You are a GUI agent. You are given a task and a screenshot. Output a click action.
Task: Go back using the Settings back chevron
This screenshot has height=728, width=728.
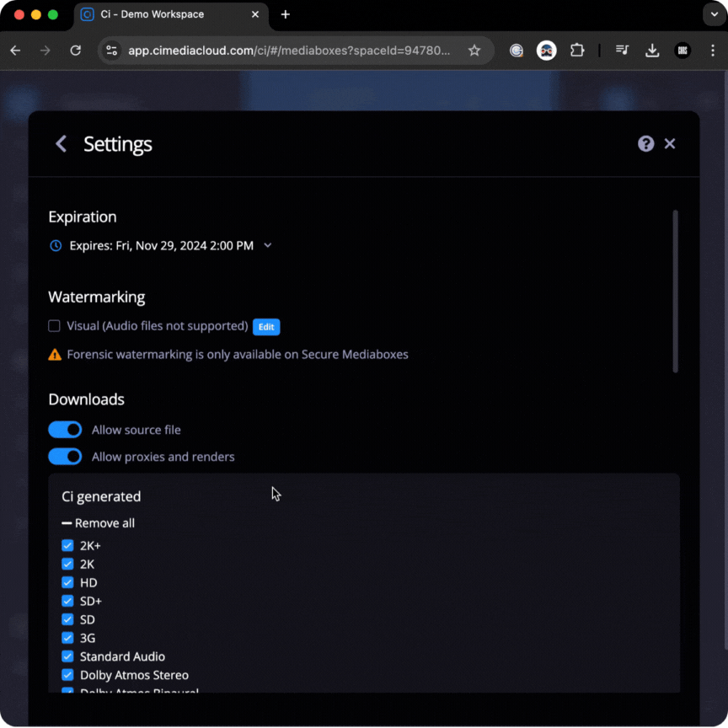(x=61, y=144)
